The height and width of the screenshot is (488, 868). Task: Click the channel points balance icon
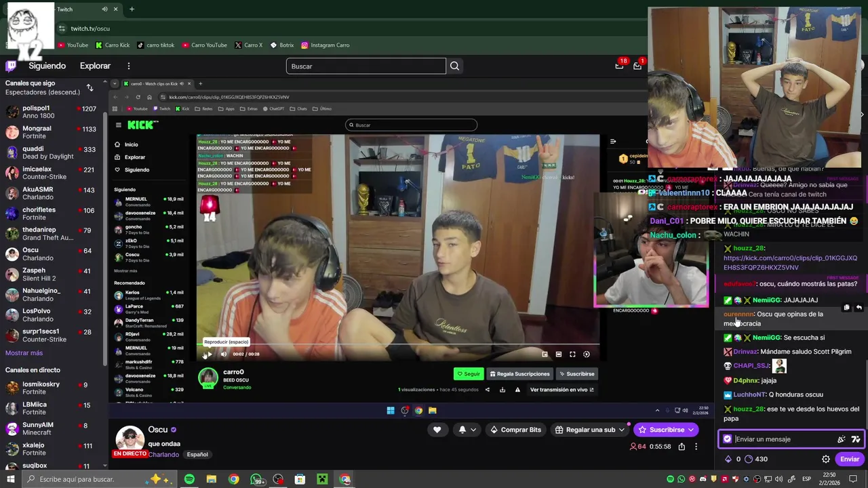click(x=749, y=459)
